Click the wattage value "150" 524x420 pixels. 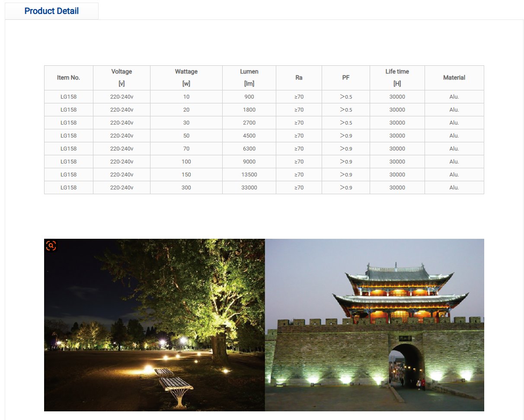pos(186,175)
